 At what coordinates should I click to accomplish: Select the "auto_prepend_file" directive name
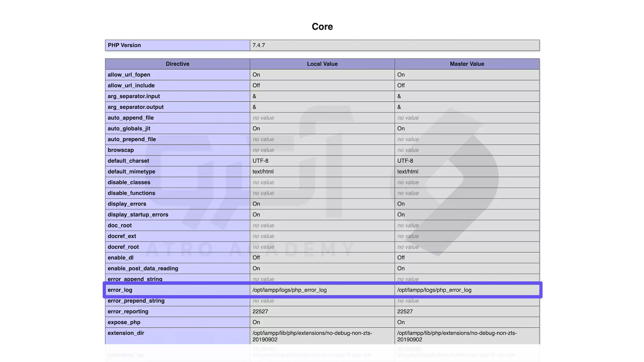pyautogui.click(x=131, y=139)
